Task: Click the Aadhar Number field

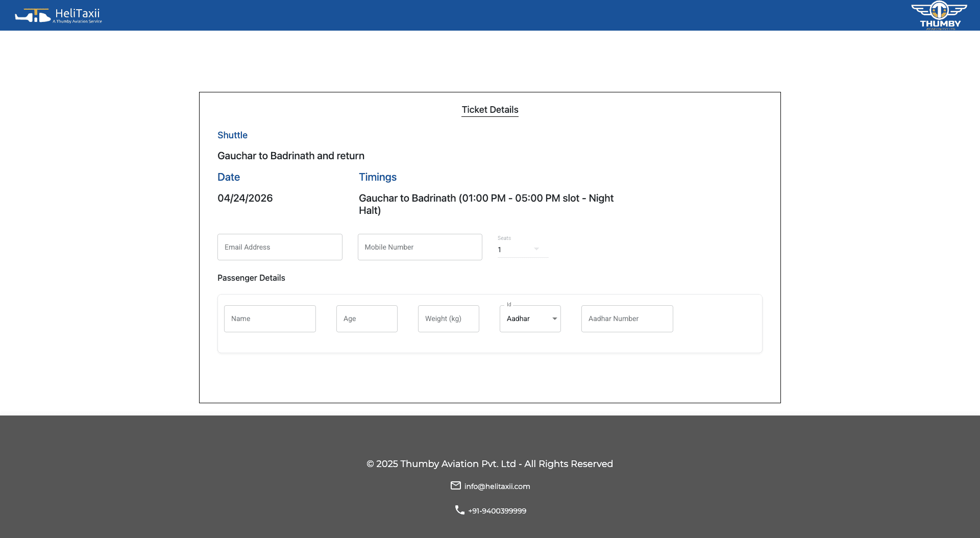Action: (x=627, y=319)
